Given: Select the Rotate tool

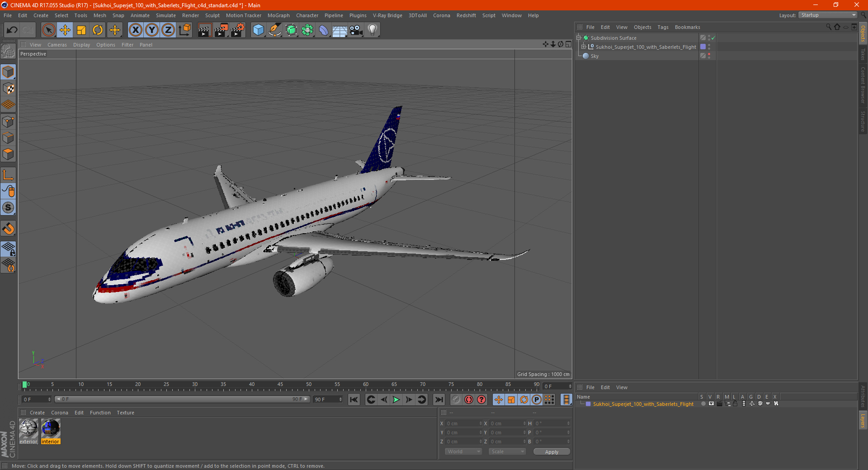Looking at the screenshot, I should (98, 30).
